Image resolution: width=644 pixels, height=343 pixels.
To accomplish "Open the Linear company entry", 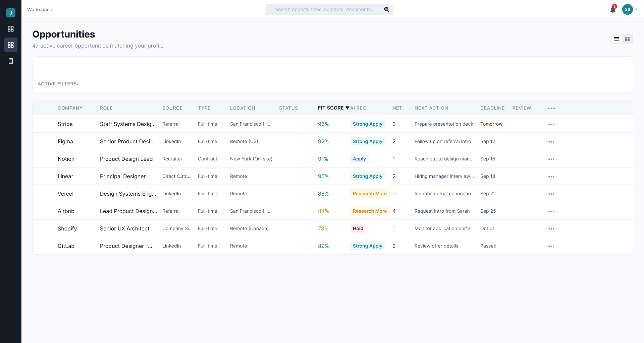I will click(65, 176).
